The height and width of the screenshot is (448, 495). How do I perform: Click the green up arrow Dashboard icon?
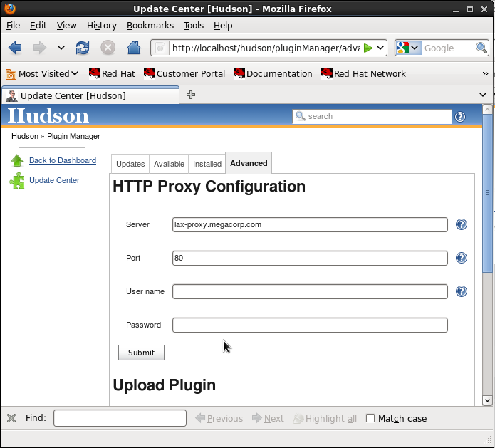tap(17, 160)
